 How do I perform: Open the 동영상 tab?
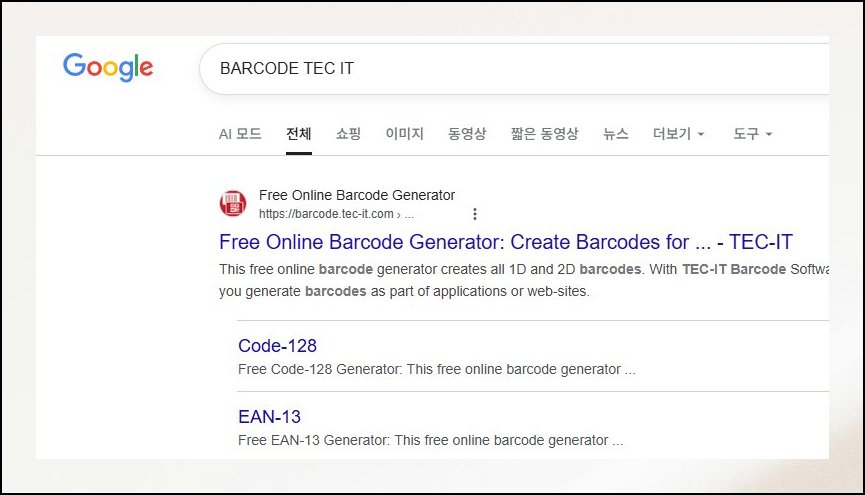click(467, 134)
